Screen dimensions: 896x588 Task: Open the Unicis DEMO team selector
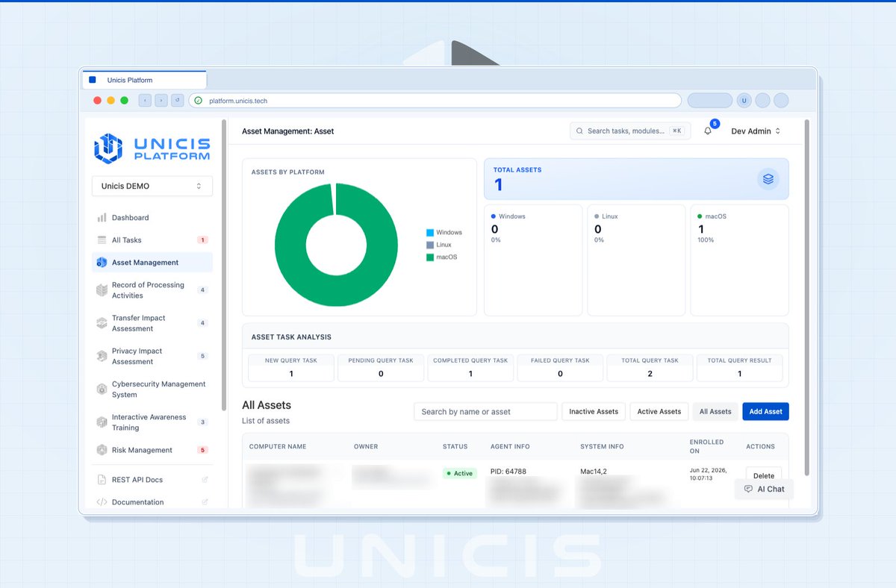pos(152,186)
